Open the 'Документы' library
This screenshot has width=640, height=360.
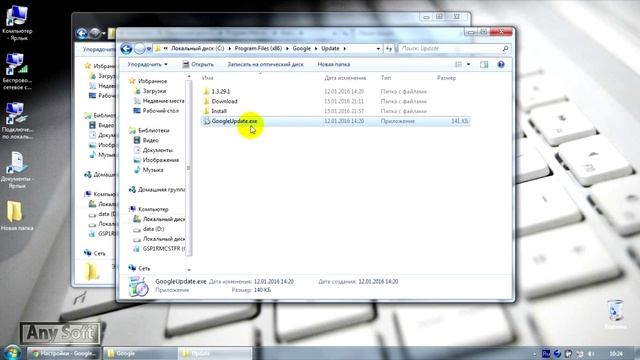tap(158, 150)
